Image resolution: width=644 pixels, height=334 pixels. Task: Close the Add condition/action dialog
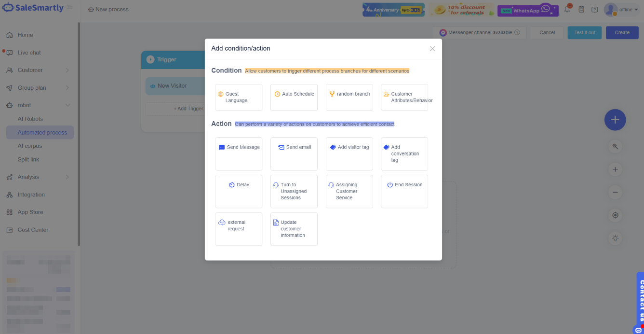[x=432, y=49]
